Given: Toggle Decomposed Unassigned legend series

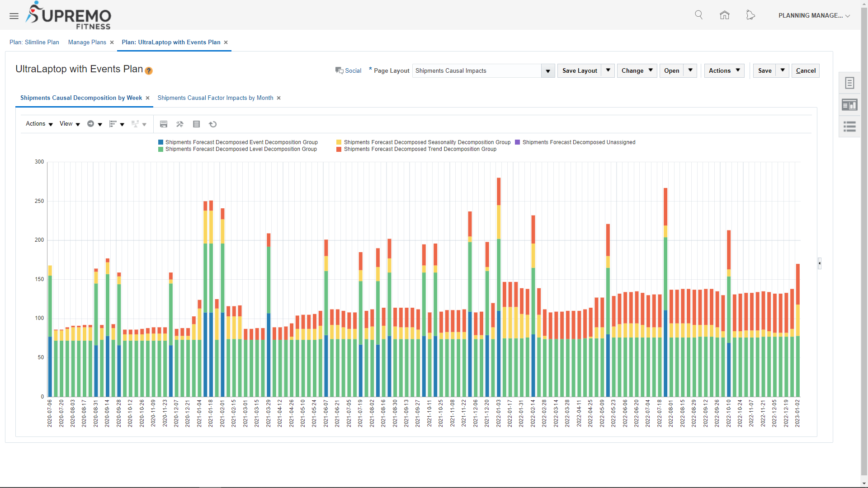Looking at the screenshot, I should [579, 142].
